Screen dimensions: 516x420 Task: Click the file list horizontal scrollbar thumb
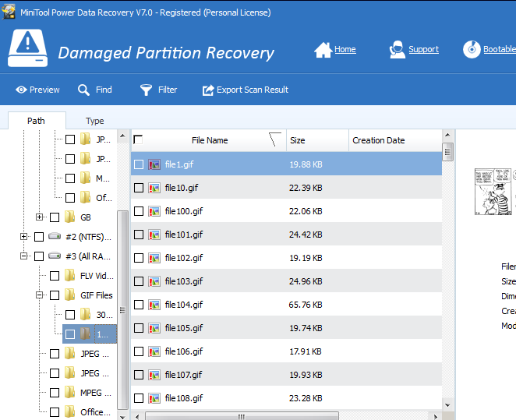242,416
